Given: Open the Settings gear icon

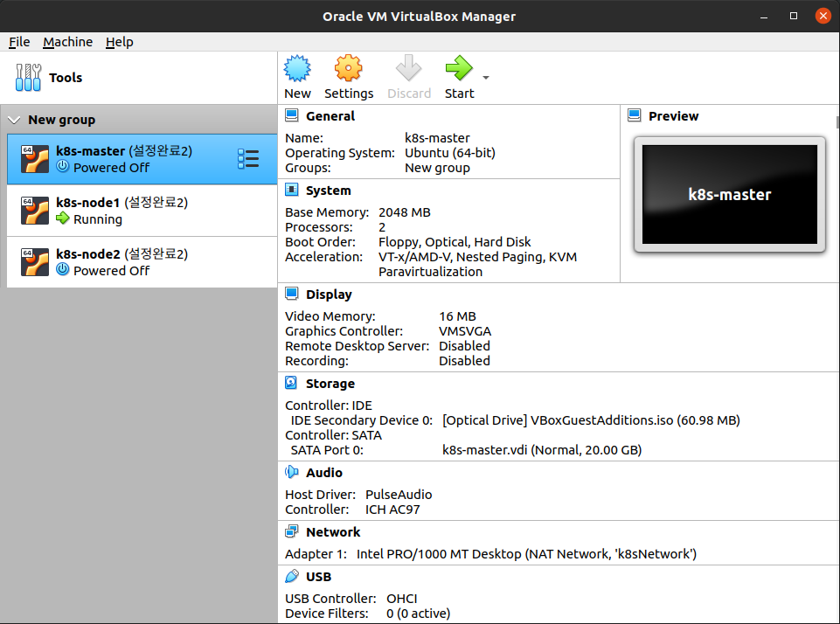Looking at the screenshot, I should pos(349,68).
